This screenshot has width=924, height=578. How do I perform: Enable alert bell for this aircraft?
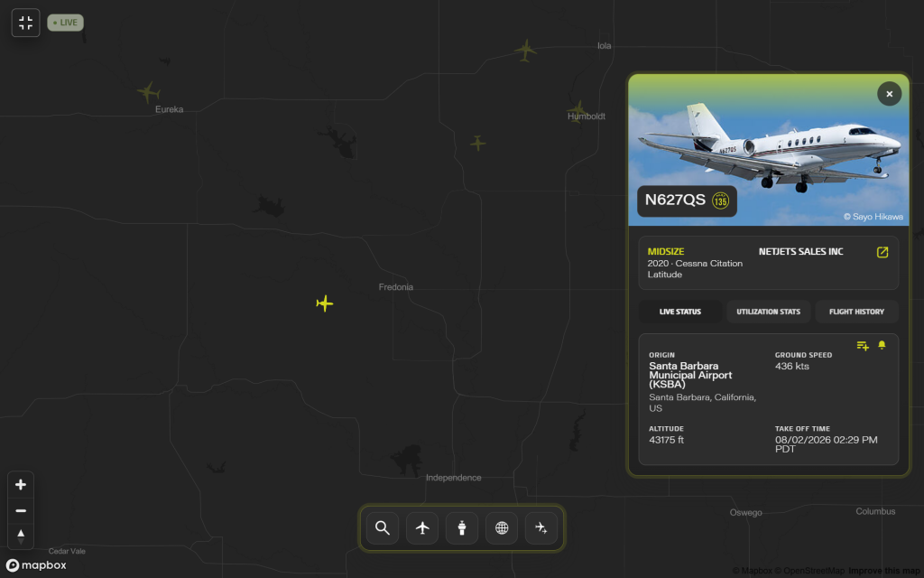click(882, 345)
